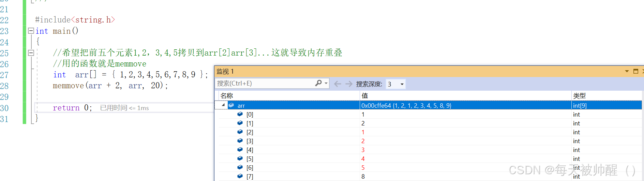Click the Name column header
The image size is (644, 181).
click(x=227, y=95)
